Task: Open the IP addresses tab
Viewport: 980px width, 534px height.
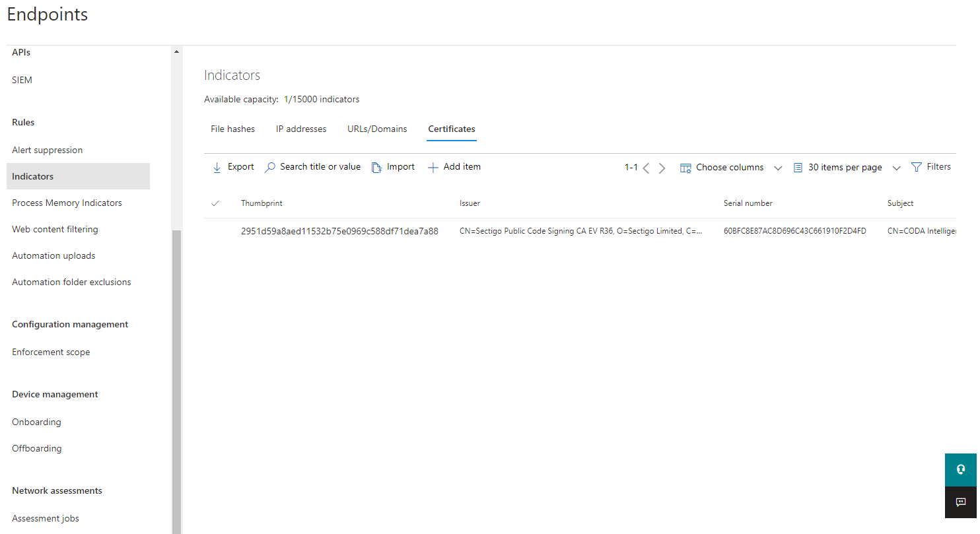Action: [x=300, y=129]
